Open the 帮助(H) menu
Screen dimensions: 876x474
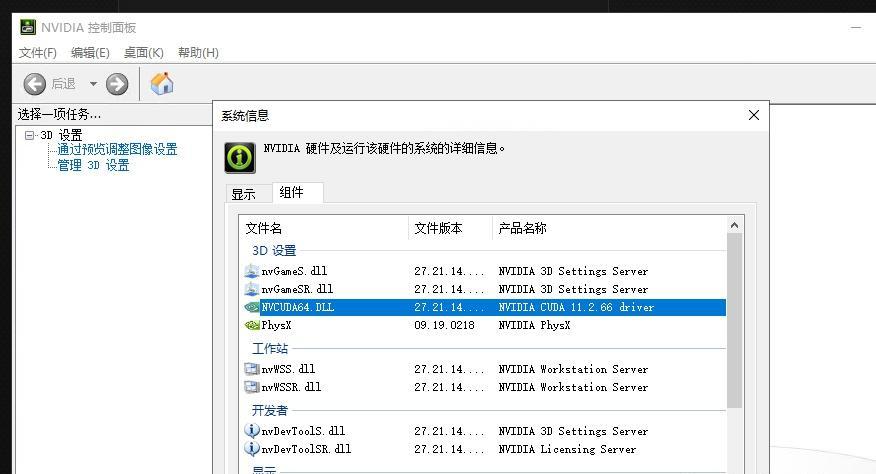198,53
